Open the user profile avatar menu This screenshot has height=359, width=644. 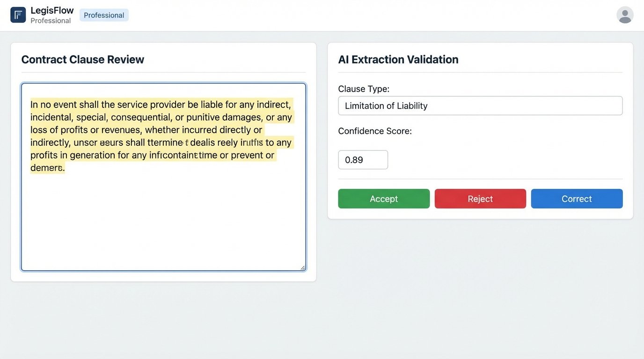625,14
